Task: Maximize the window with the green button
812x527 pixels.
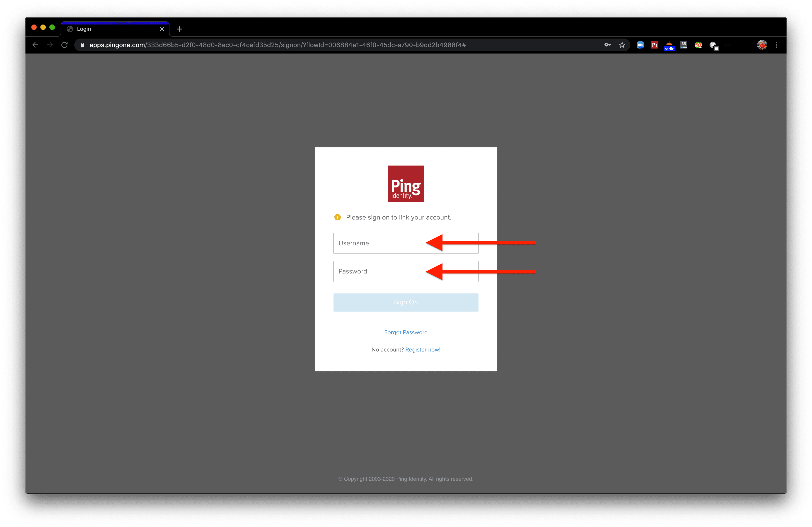Action: click(52, 27)
